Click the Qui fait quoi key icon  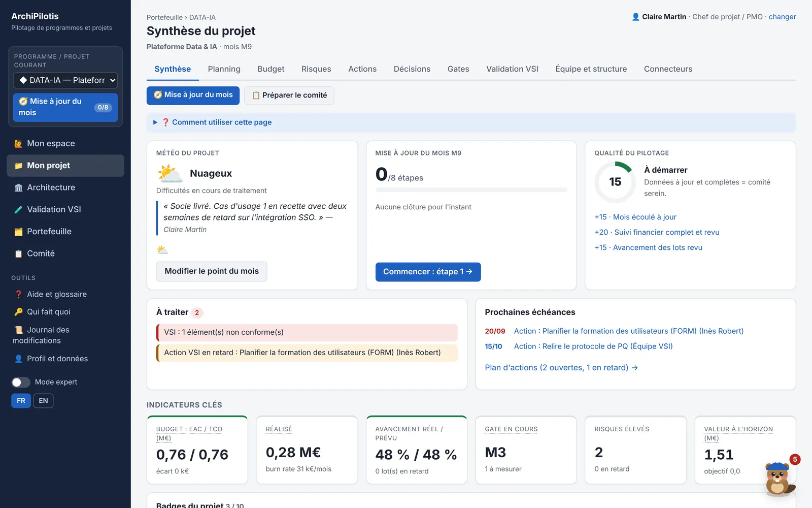[x=18, y=312]
